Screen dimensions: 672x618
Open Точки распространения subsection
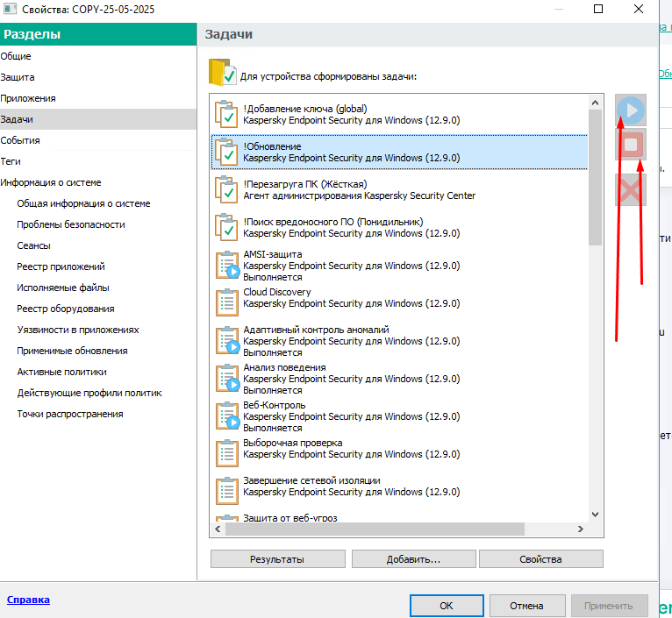(70, 414)
